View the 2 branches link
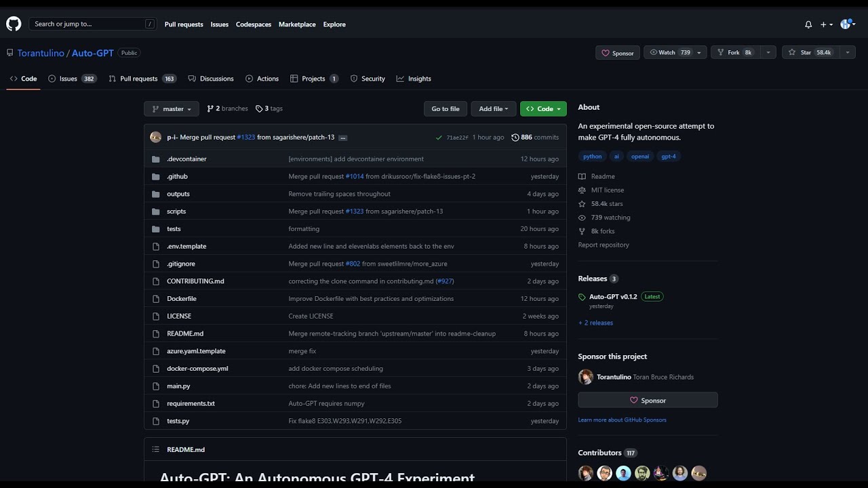Viewport: 868px width, 488px height. 227,108
